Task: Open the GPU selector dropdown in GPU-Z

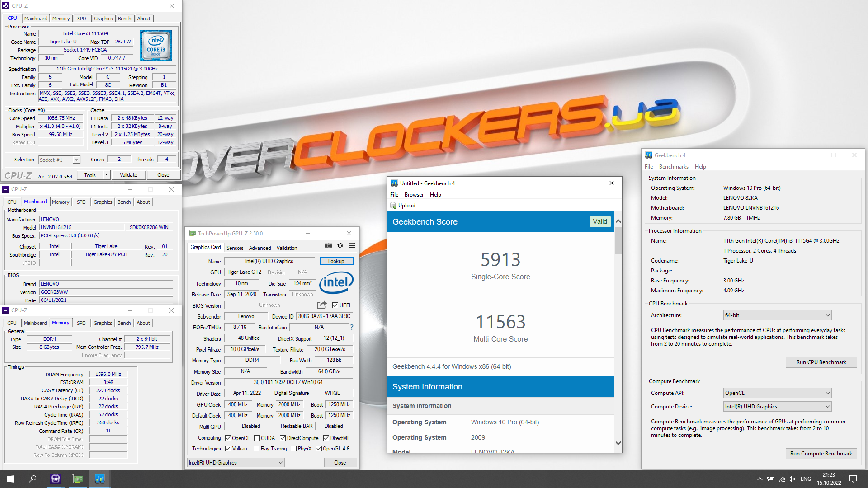Action: click(x=236, y=463)
